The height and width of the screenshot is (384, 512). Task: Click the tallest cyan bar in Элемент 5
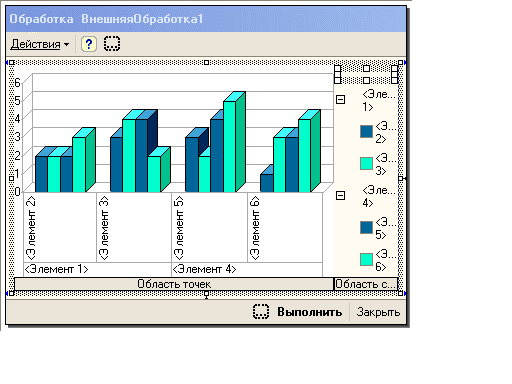tap(229, 146)
